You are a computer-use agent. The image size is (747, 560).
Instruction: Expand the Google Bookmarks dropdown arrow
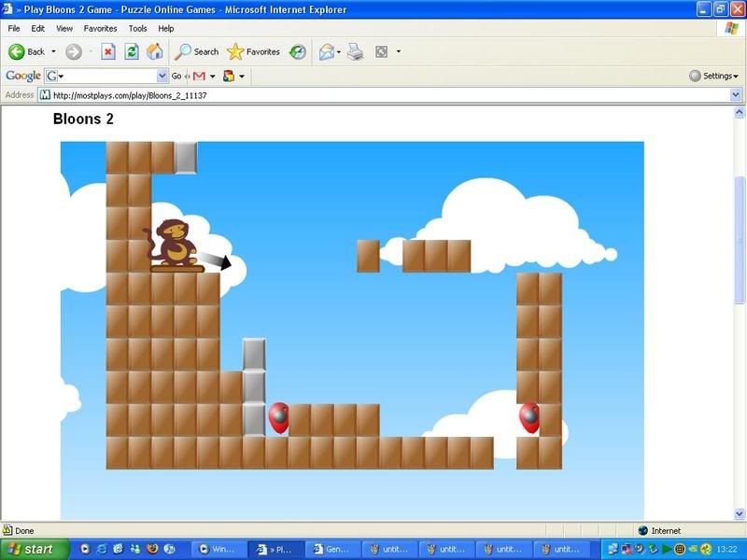[x=242, y=77]
